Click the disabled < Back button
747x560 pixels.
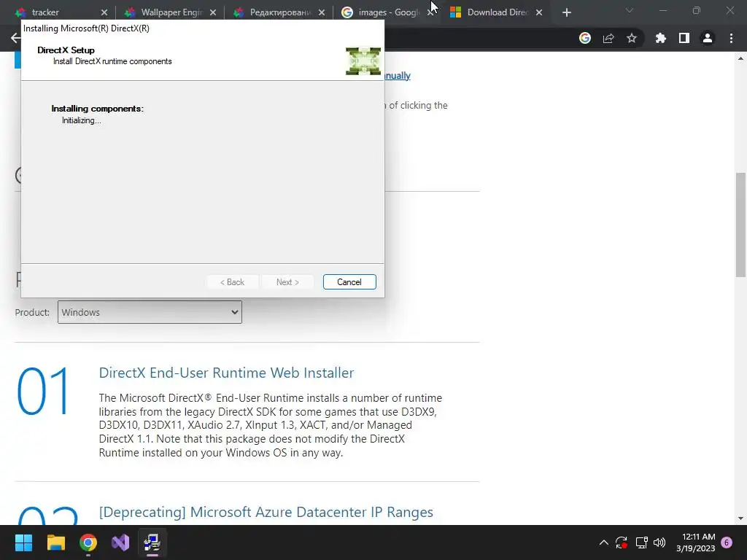[x=232, y=282]
